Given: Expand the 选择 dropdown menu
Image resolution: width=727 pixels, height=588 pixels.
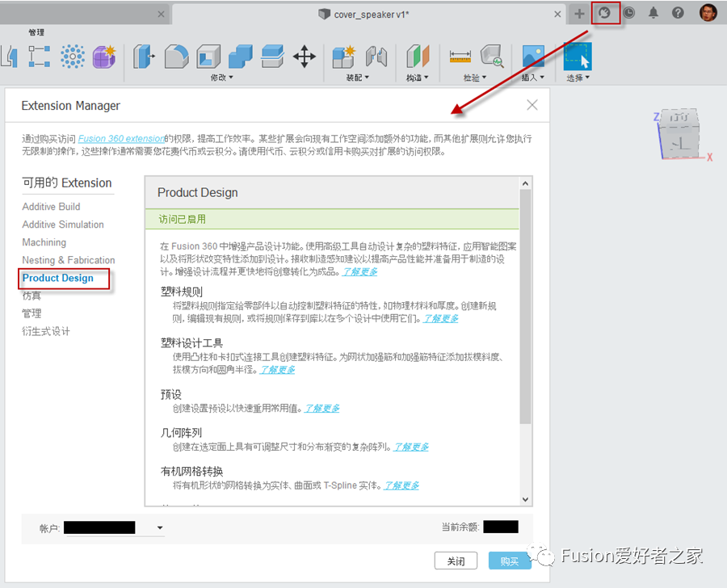Looking at the screenshot, I should 578,78.
